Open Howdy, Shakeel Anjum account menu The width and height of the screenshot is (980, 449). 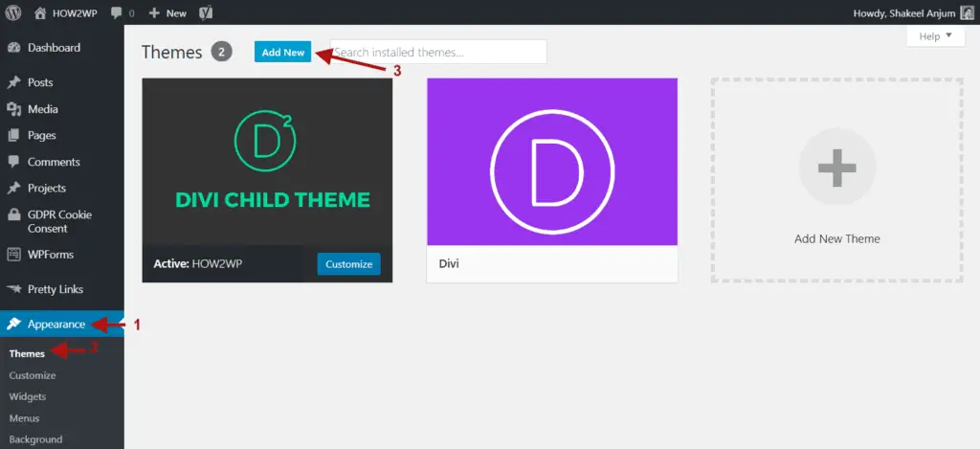[x=903, y=13]
